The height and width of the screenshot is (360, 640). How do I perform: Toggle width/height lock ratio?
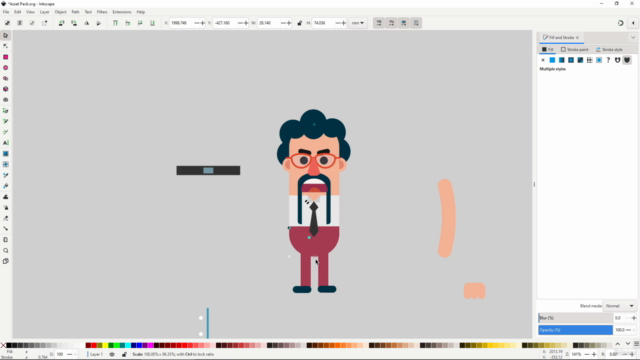coord(300,23)
